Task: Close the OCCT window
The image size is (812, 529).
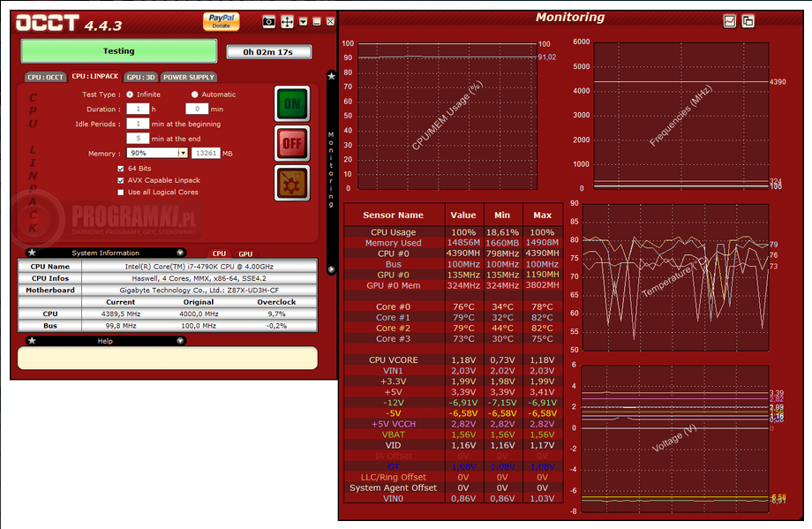Action: [330, 22]
